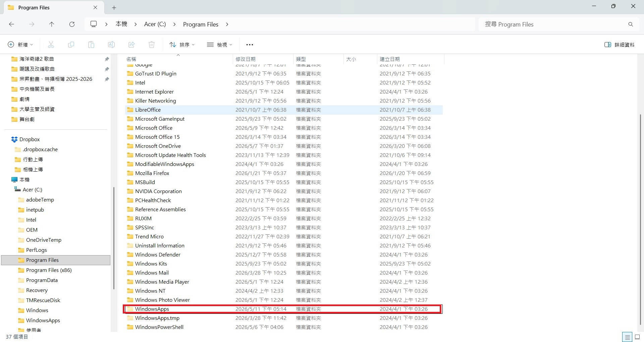This screenshot has height=342, width=644.
Task: Click the Rename icon in toolbar
Action: pos(111,45)
